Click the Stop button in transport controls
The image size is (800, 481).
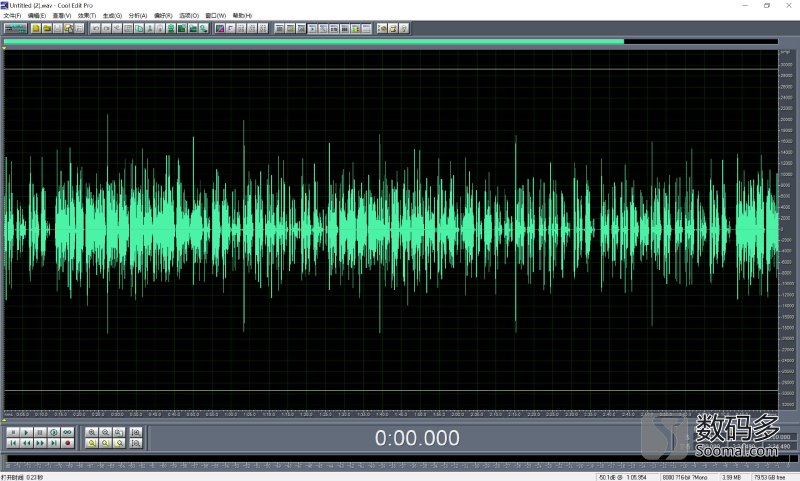tap(12, 431)
